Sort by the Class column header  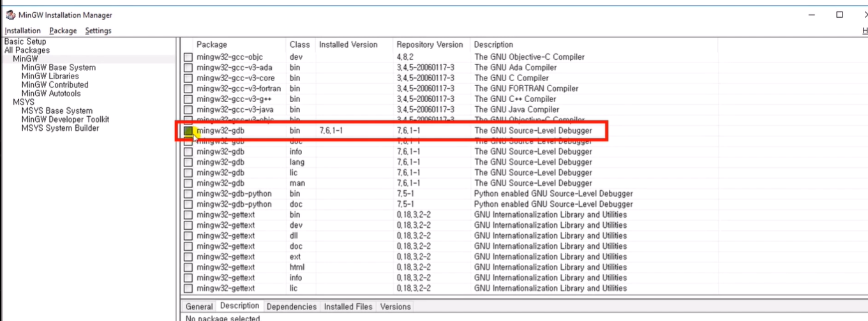pyautogui.click(x=300, y=45)
